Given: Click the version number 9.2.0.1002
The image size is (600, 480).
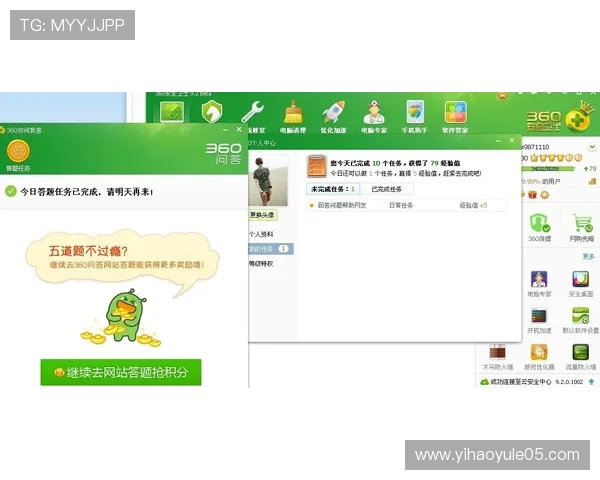Looking at the screenshot, I should (x=569, y=382).
